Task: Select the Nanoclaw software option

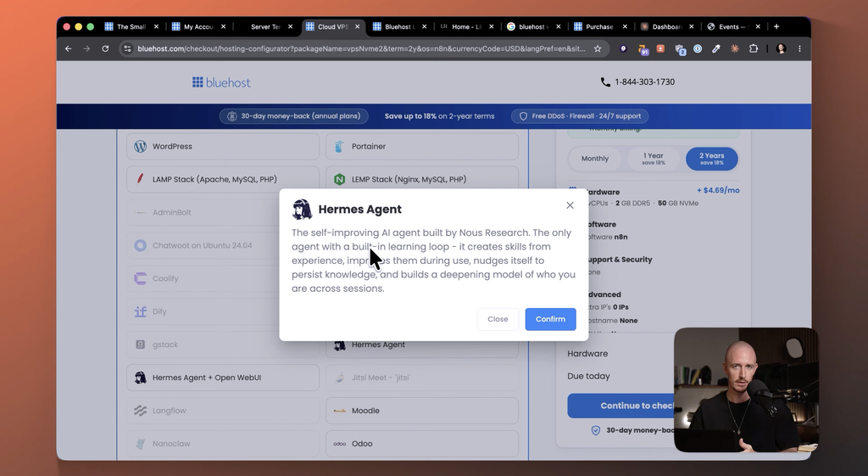Action: (223, 444)
